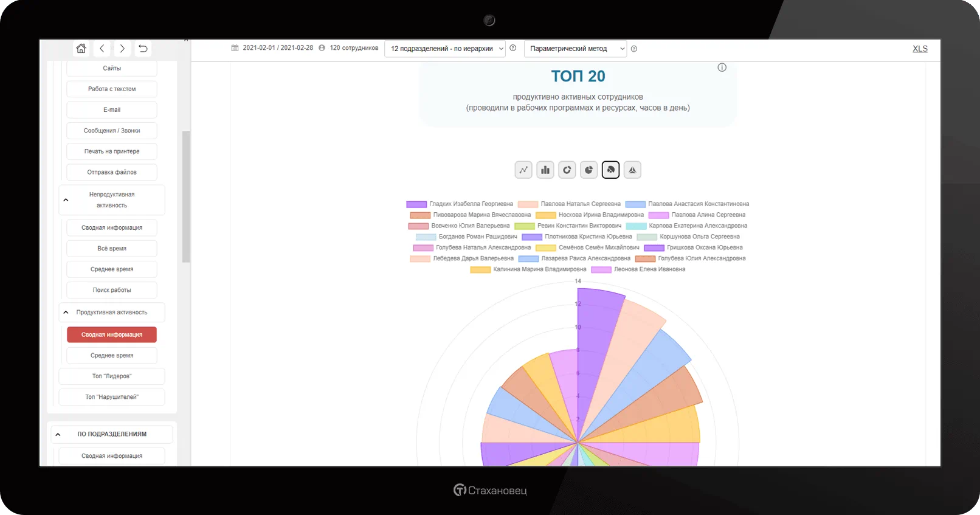
Task: Select the highlighted red Сводная информация item
Action: click(112, 334)
